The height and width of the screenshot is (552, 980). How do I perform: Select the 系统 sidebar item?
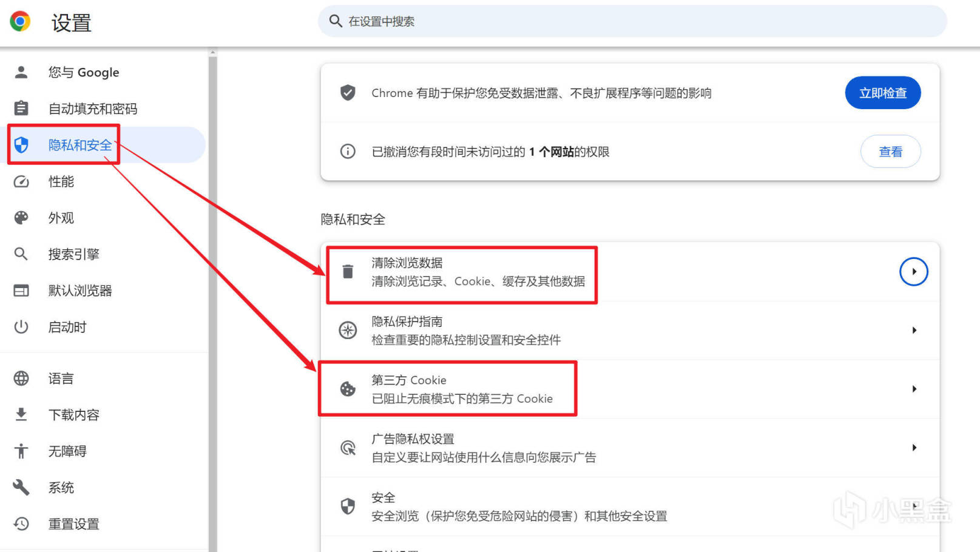[103, 488]
